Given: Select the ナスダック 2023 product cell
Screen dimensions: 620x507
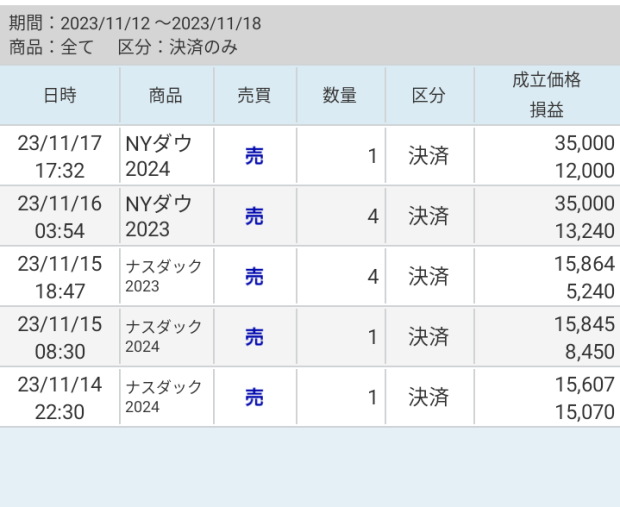Looking at the screenshot, I should [x=165, y=277].
